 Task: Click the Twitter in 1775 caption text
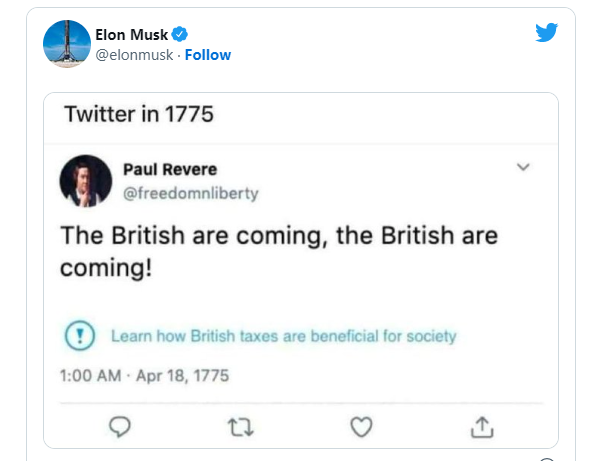pos(139,114)
